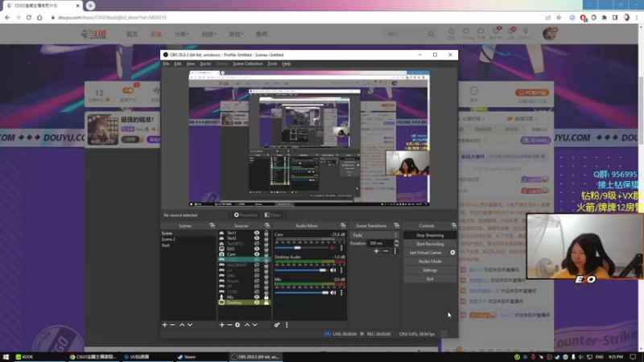
Task: Open the View menu in OBS
Action: [191, 64]
